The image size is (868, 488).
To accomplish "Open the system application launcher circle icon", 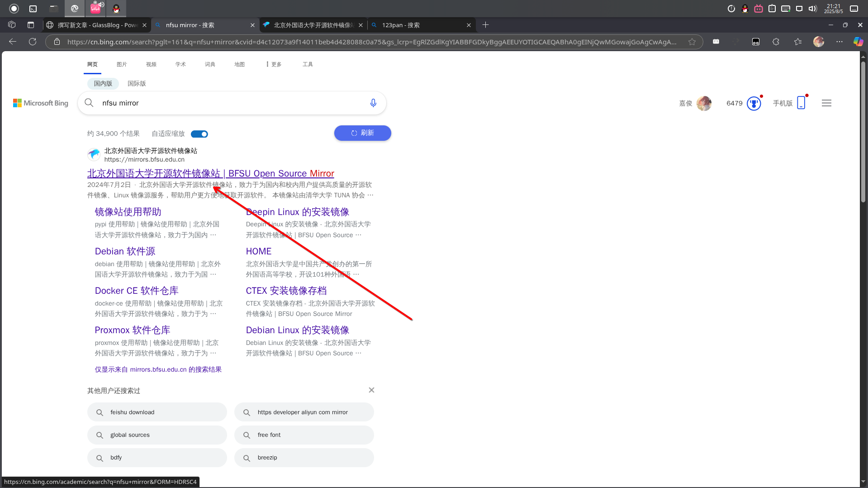I will (x=14, y=9).
